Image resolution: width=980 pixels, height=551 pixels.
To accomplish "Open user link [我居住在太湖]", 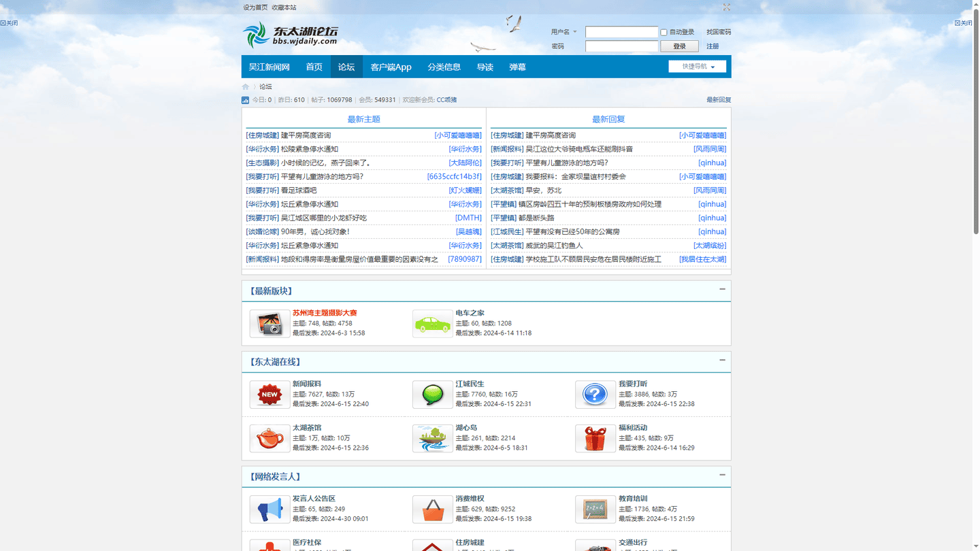I will click(x=702, y=259).
